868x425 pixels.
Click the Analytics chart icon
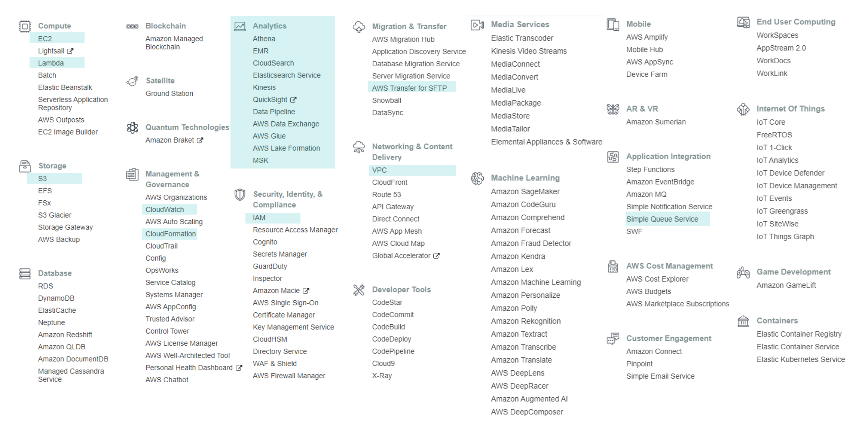(x=240, y=26)
